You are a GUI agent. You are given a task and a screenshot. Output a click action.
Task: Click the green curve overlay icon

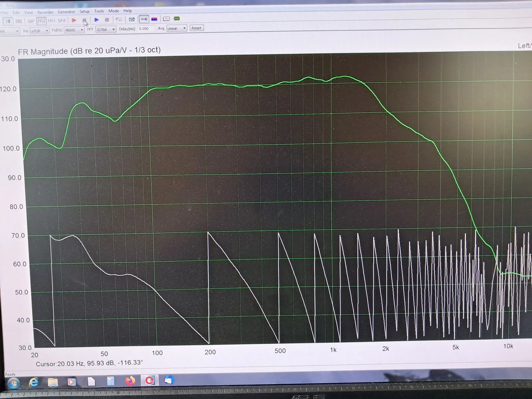[177, 19]
